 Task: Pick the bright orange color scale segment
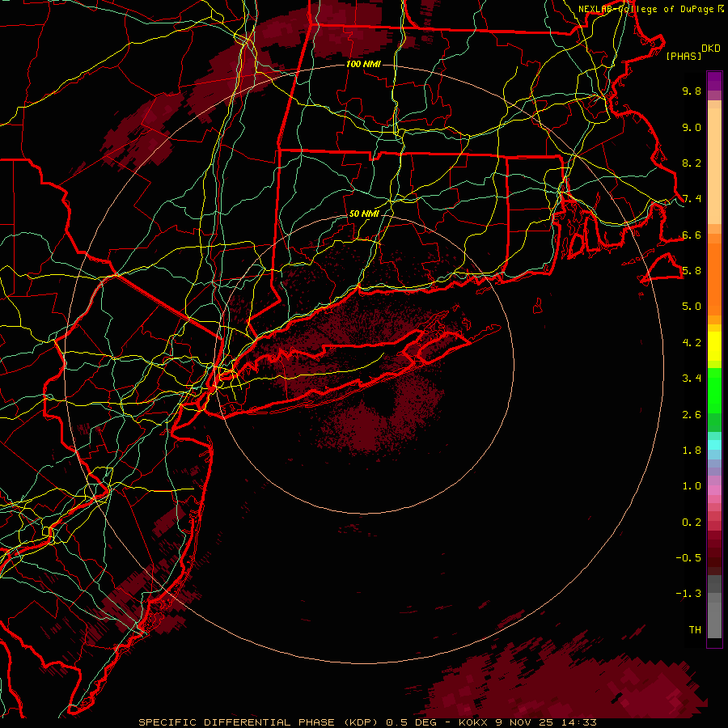point(714,280)
